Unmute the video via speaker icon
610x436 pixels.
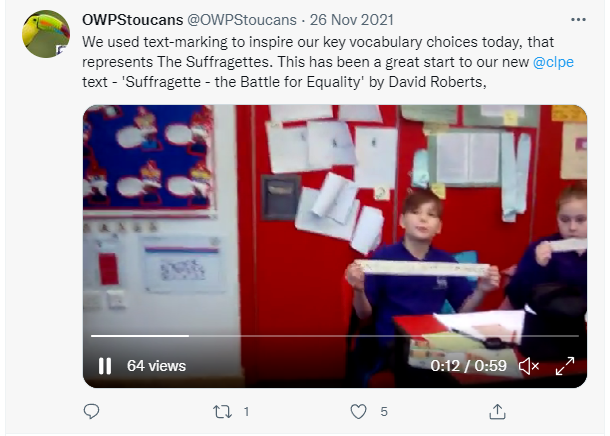click(529, 366)
